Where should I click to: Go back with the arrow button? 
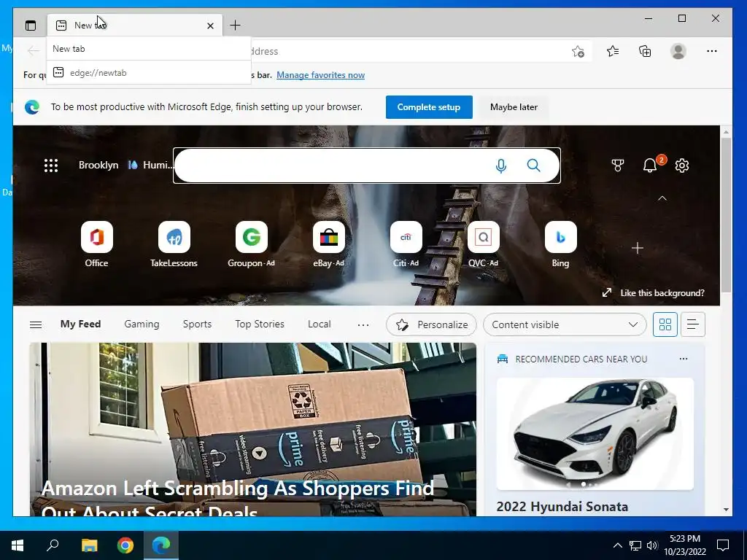point(33,50)
